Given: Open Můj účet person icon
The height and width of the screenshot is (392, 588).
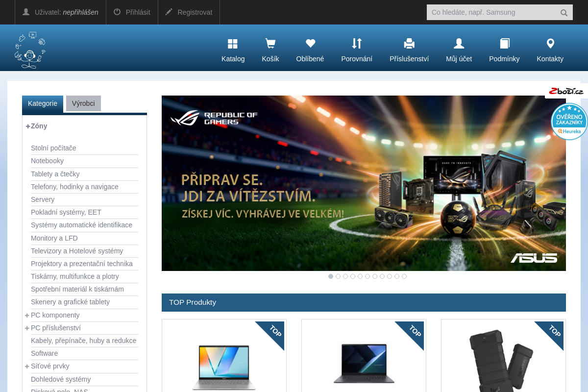Looking at the screenshot, I should (459, 44).
